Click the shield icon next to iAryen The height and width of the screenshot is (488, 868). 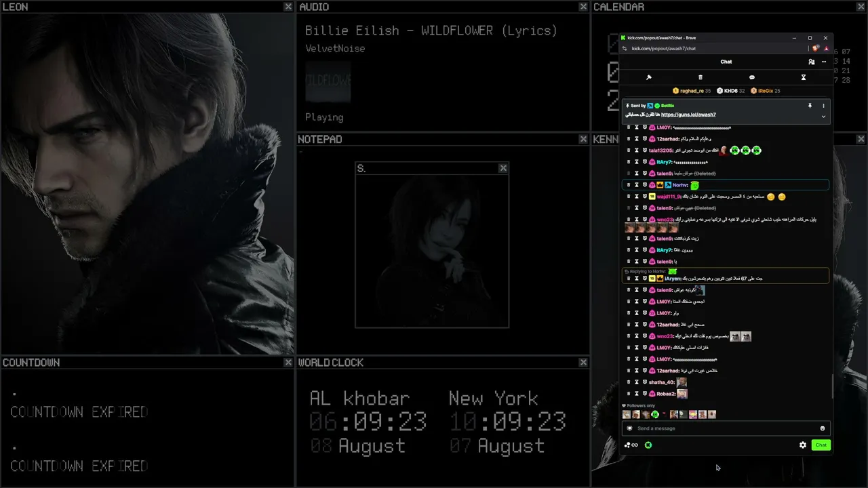[645, 279]
